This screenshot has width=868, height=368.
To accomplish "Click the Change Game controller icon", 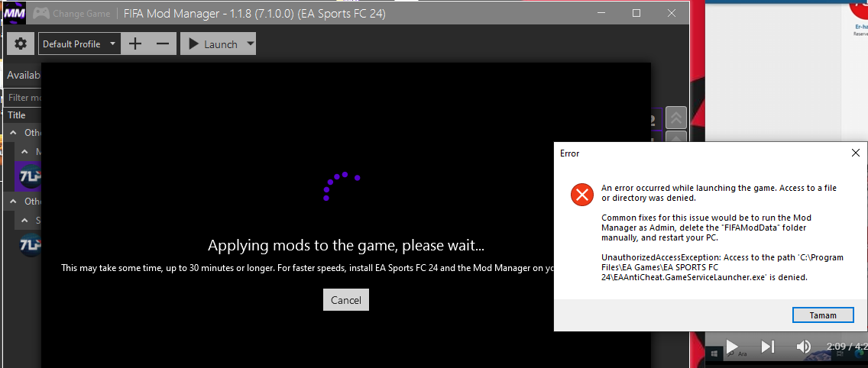I will coord(39,13).
